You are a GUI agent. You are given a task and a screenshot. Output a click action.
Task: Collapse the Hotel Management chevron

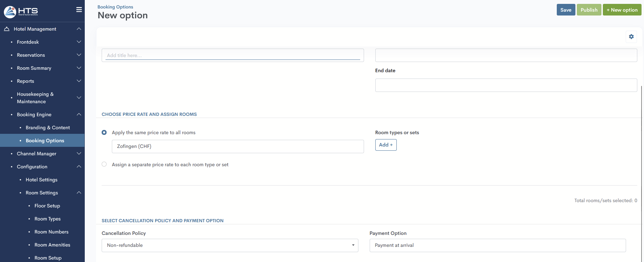point(79,29)
